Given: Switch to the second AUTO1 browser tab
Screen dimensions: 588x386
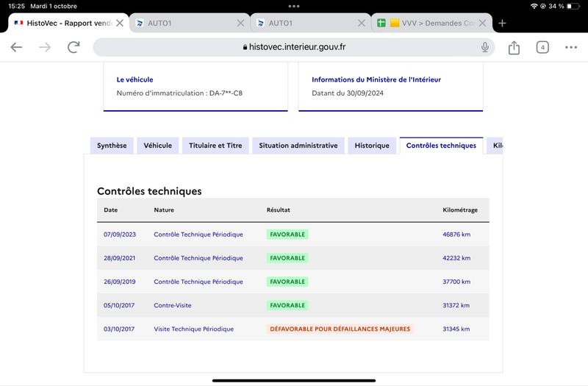Looking at the screenshot, I should pos(310,24).
